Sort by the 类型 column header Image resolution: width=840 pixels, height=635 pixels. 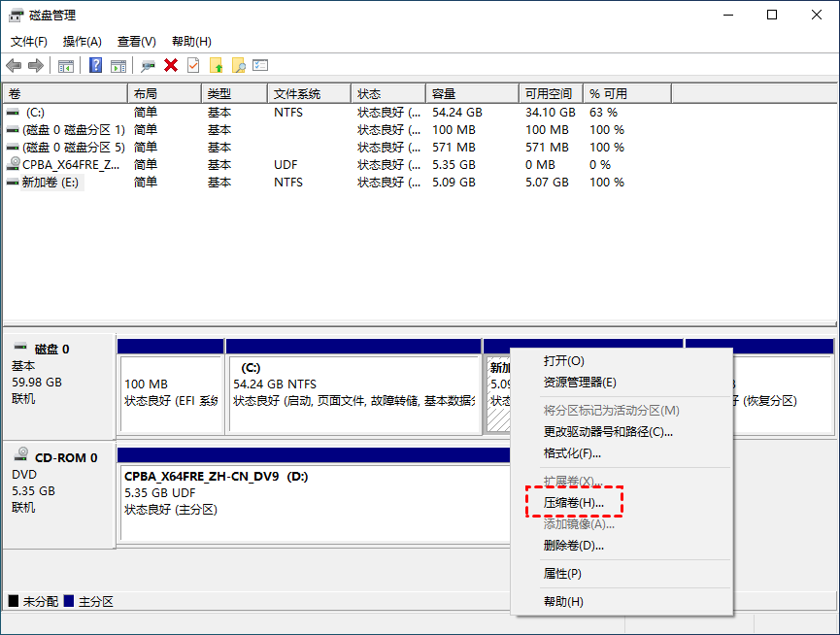click(x=235, y=94)
